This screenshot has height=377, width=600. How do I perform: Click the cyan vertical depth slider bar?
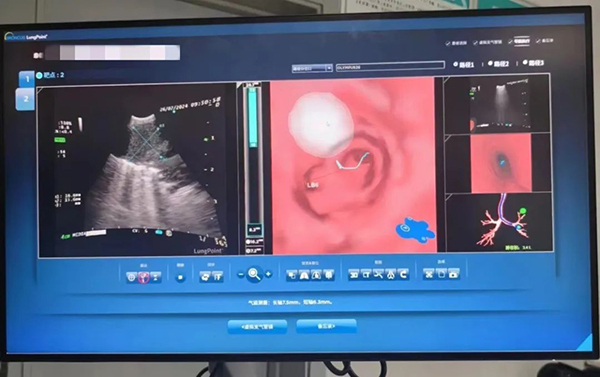(253, 117)
